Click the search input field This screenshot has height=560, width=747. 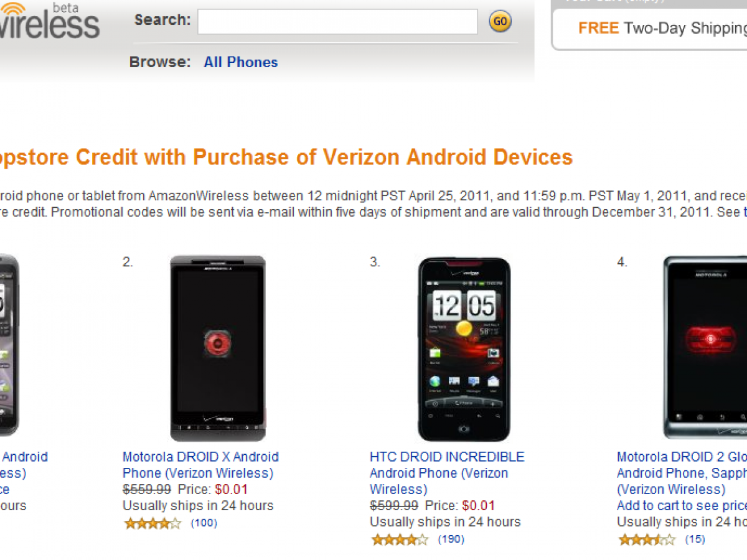tap(337, 22)
